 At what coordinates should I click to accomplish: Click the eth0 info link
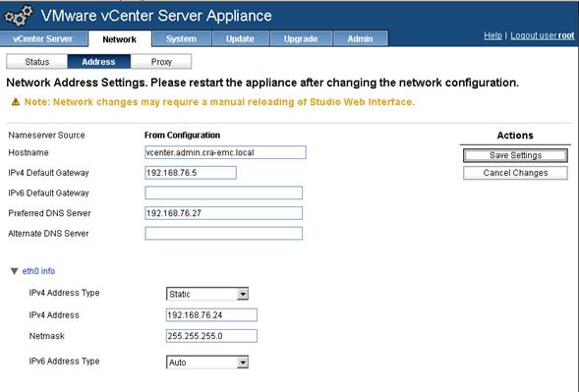38,271
